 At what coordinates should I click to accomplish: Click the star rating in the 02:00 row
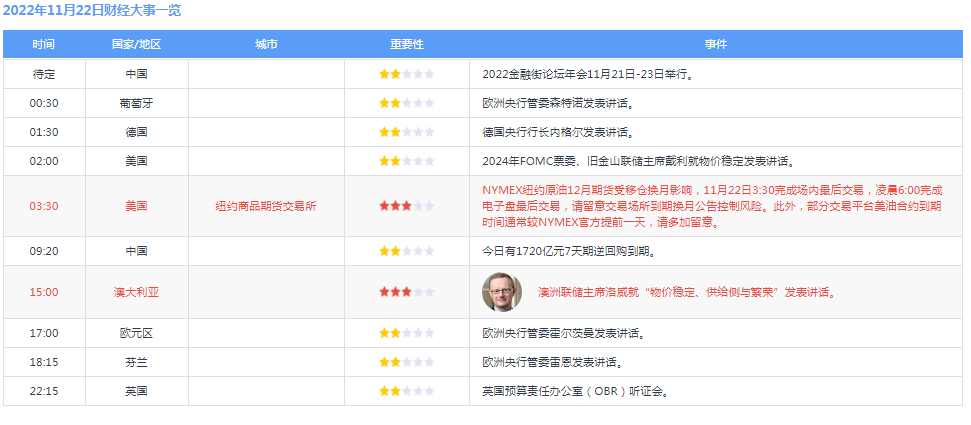pos(407,161)
